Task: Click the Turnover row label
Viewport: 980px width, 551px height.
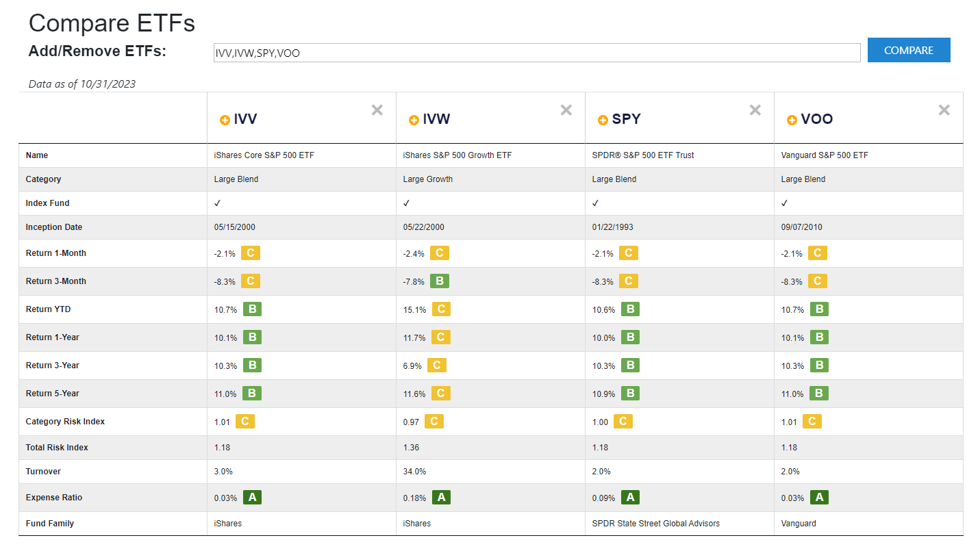Action: [43, 472]
